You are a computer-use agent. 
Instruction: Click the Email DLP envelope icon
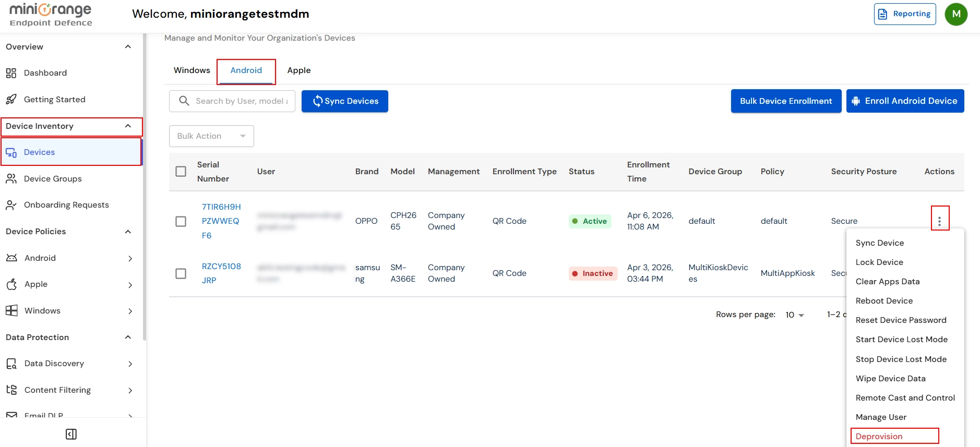click(x=11, y=416)
